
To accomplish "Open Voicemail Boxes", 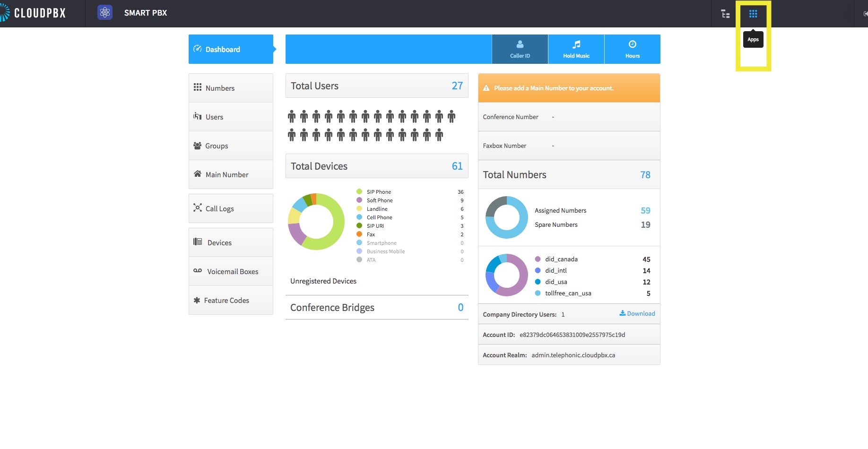I will (231, 271).
